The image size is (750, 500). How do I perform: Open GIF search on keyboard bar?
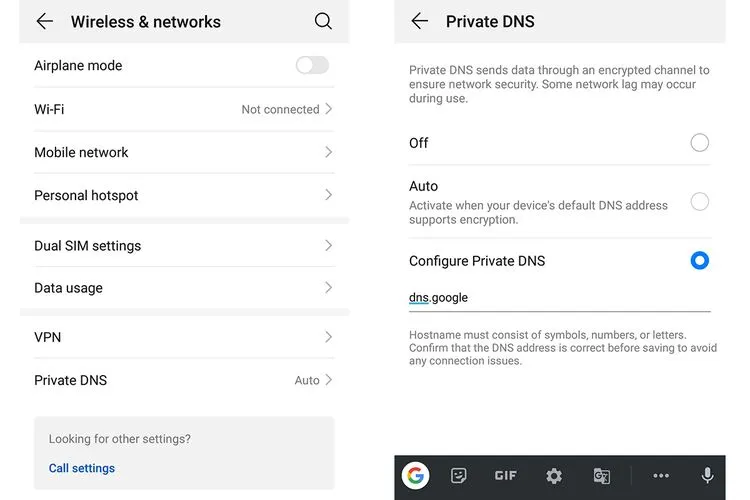(x=506, y=476)
